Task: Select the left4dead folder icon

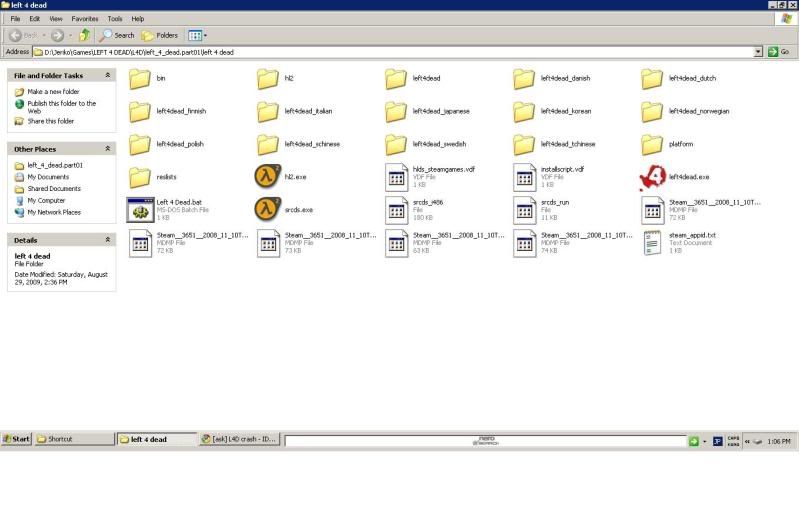Action: [395, 79]
